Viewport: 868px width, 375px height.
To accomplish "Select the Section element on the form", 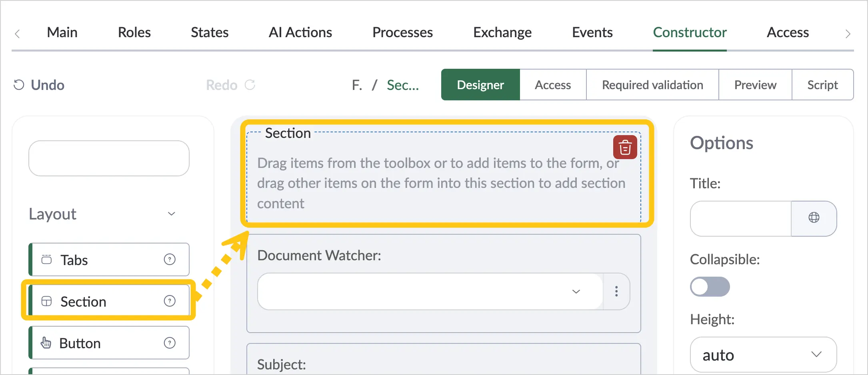I will (444, 177).
